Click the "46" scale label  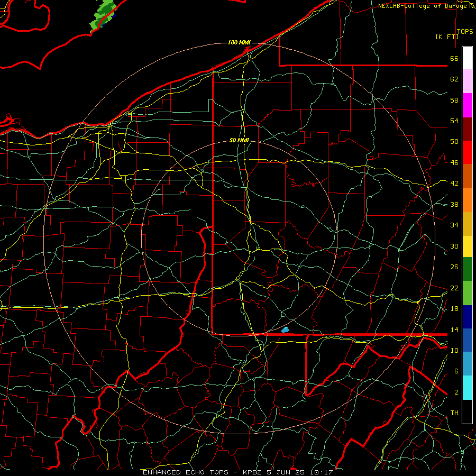(x=454, y=162)
